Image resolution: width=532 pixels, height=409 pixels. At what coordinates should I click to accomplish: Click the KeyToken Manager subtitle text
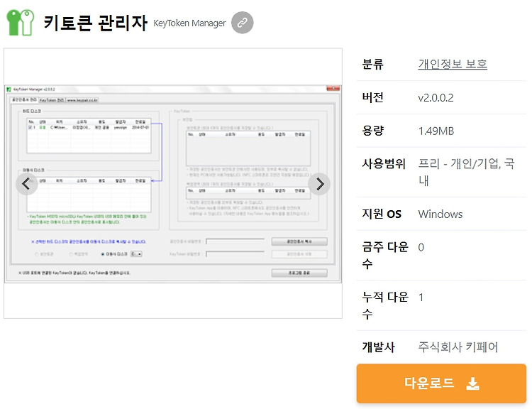(189, 23)
